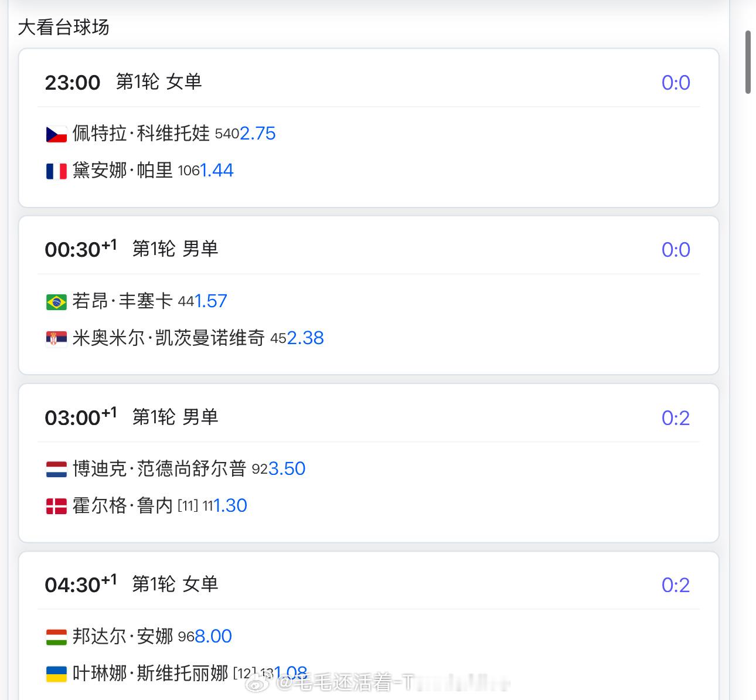Screen dimensions: 756x700
Task: Click the Ukraine flag beside 叶琳娜·斯维托丽娜
Action: tap(56, 674)
